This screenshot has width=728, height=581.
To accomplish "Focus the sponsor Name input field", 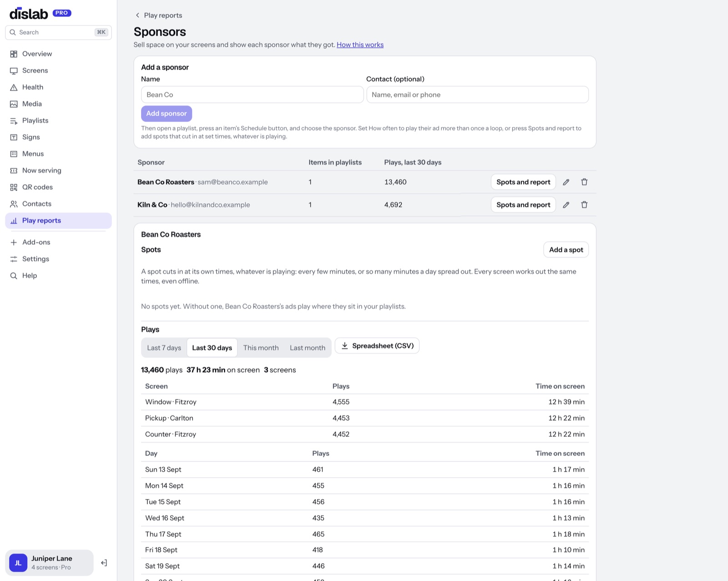I will [x=252, y=95].
